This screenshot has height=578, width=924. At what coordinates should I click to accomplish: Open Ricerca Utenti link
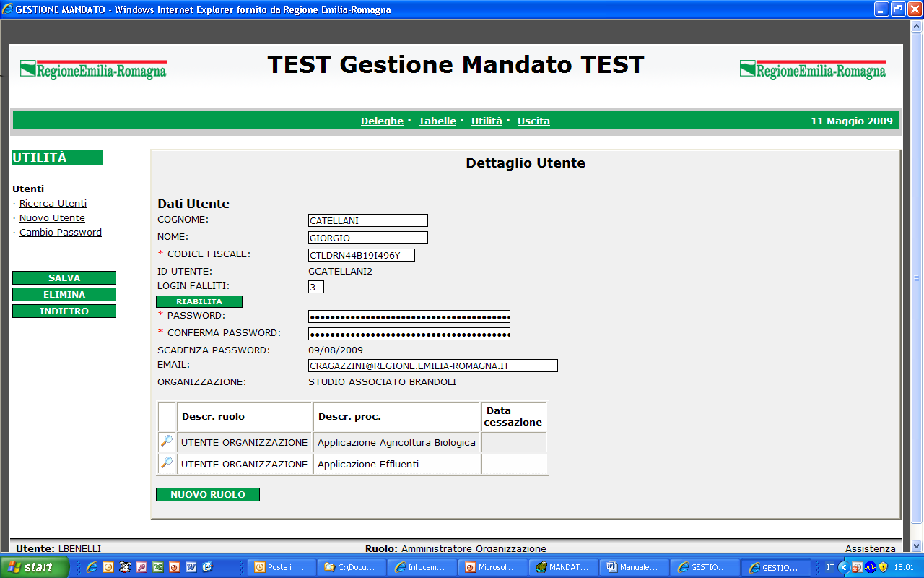coord(53,204)
